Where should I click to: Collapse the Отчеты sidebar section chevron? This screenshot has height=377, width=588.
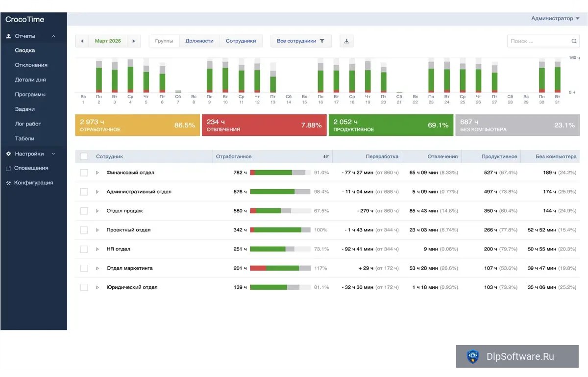pyautogui.click(x=53, y=36)
